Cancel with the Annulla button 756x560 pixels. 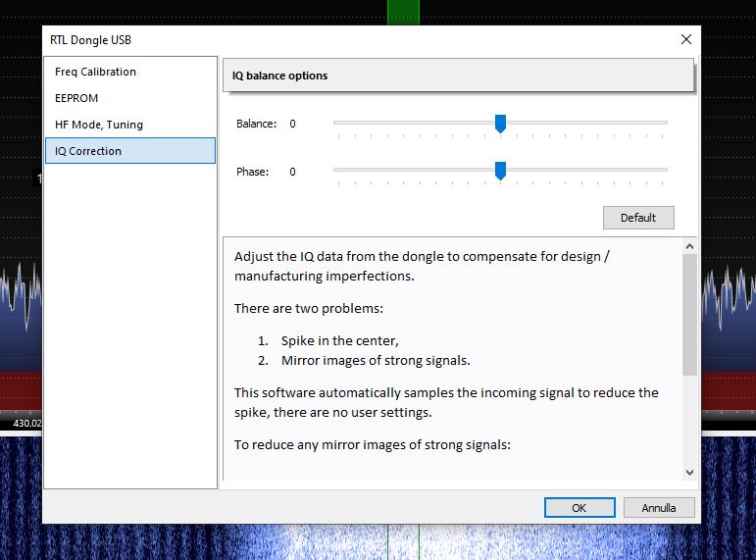[658, 508]
